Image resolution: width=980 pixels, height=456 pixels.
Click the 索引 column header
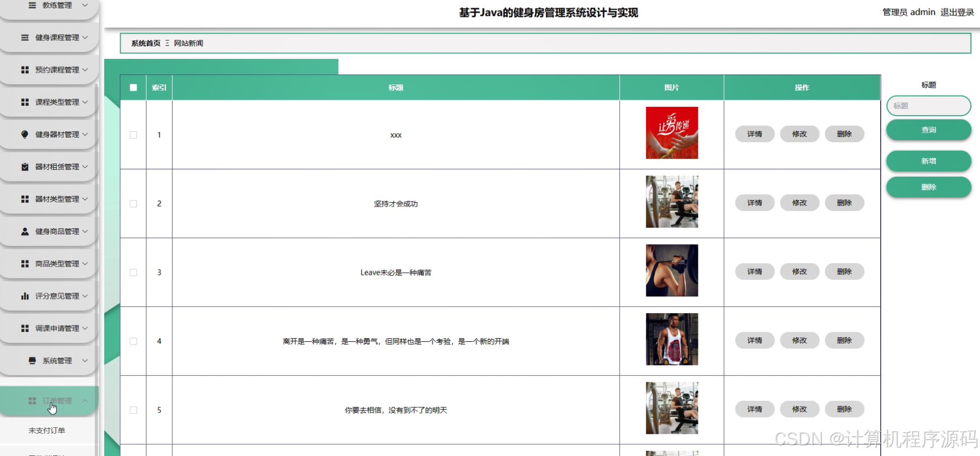(159, 88)
